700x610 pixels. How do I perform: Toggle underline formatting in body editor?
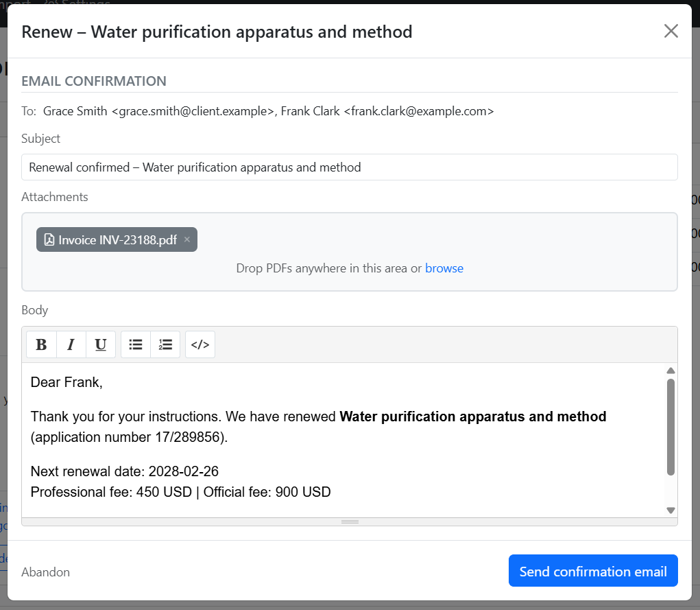(101, 344)
